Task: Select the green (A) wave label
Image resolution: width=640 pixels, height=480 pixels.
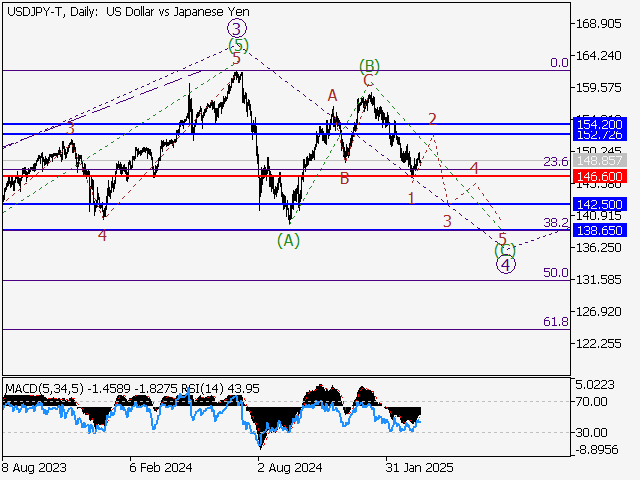Action: (288, 240)
